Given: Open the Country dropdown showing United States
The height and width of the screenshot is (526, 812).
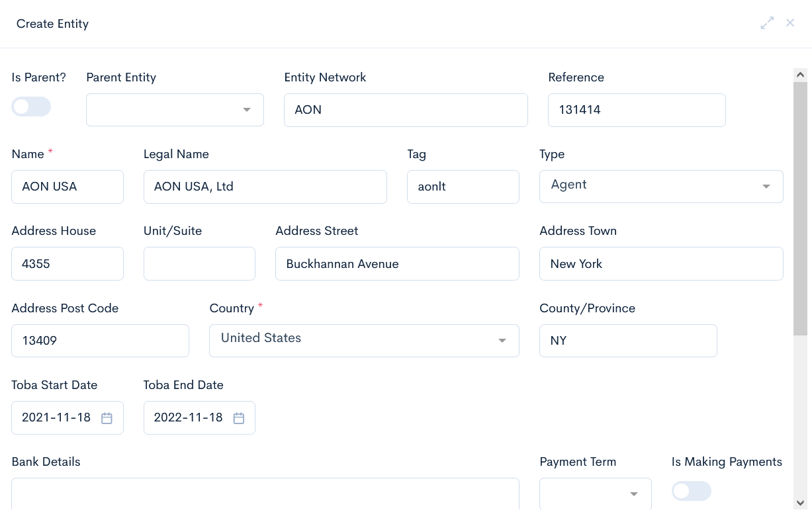Looking at the screenshot, I should pos(364,340).
